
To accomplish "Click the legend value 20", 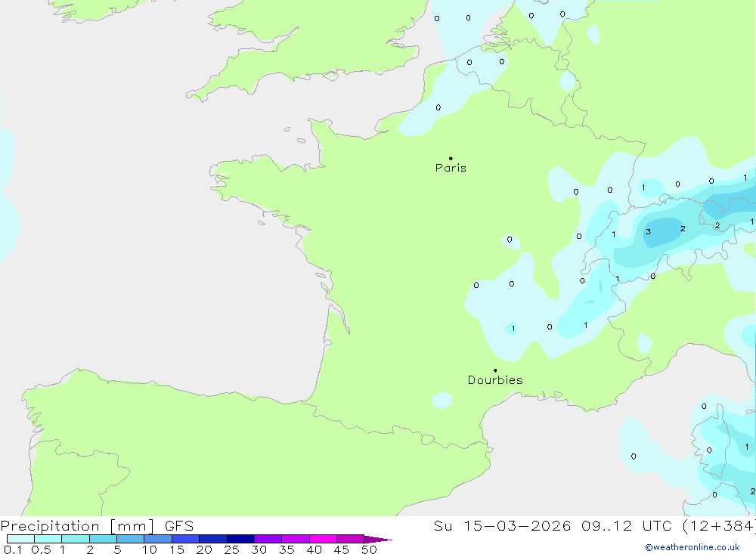I will coord(204,549).
